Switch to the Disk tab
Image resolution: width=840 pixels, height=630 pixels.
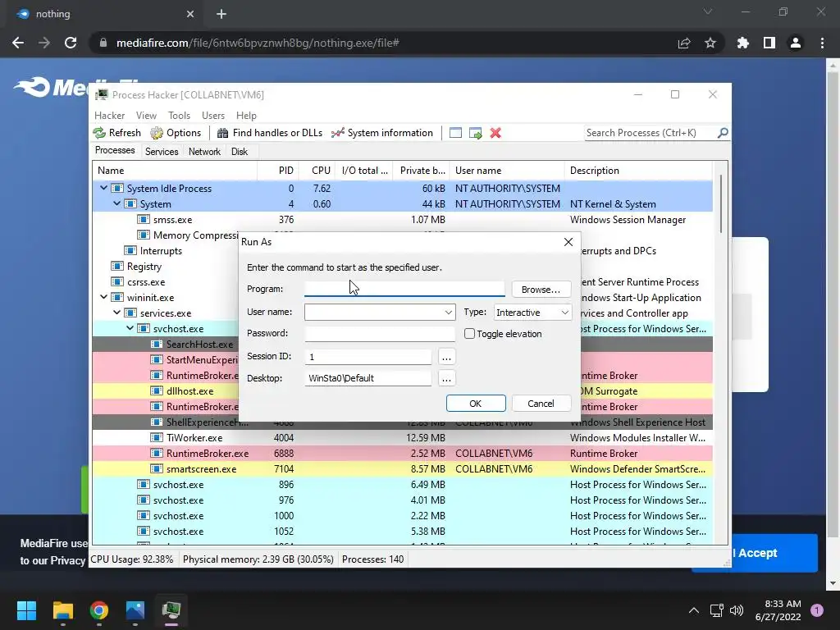240,152
